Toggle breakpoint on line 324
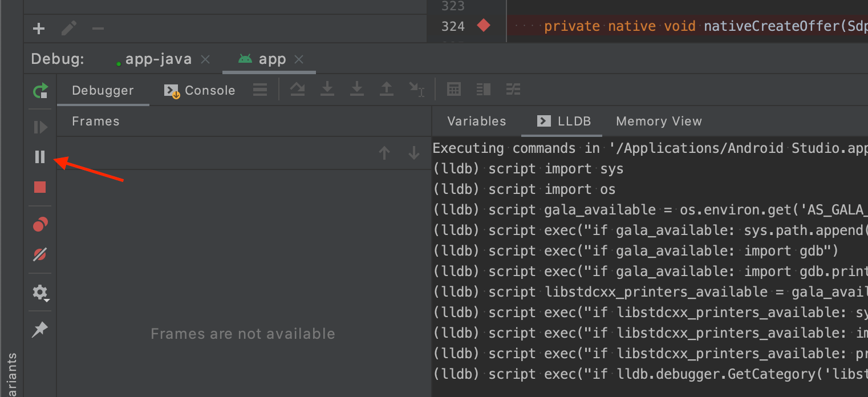 (x=484, y=26)
